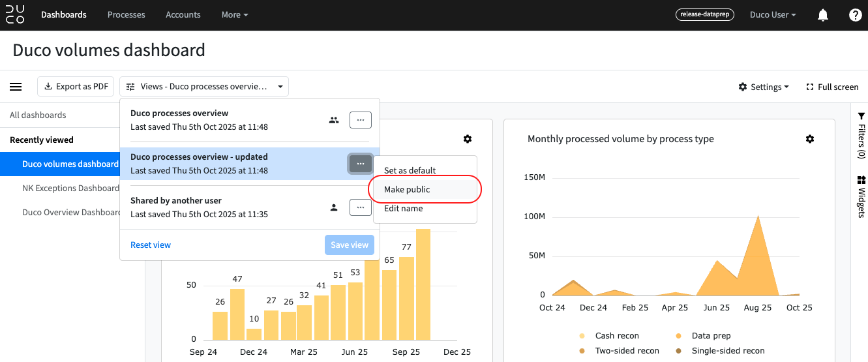Viewport: 868px width, 362px height.
Task: Expand the Duco User account menu
Action: [x=773, y=15]
